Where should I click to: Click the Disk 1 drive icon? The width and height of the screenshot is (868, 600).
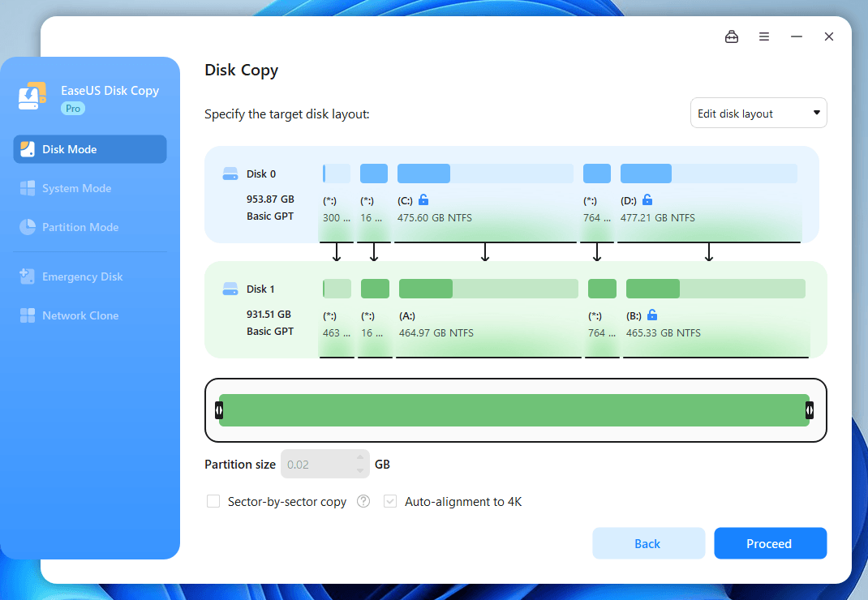[x=230, y=289]
